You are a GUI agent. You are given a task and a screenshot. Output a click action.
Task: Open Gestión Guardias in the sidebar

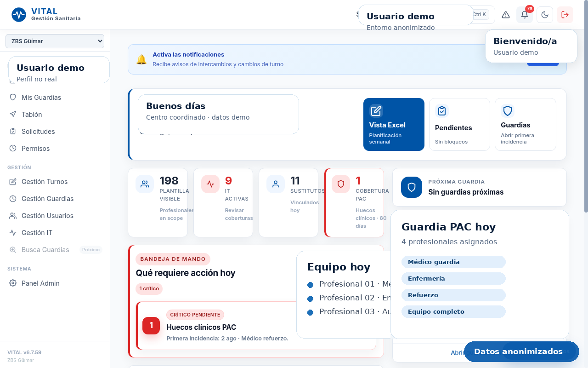(x=55, y=199)
